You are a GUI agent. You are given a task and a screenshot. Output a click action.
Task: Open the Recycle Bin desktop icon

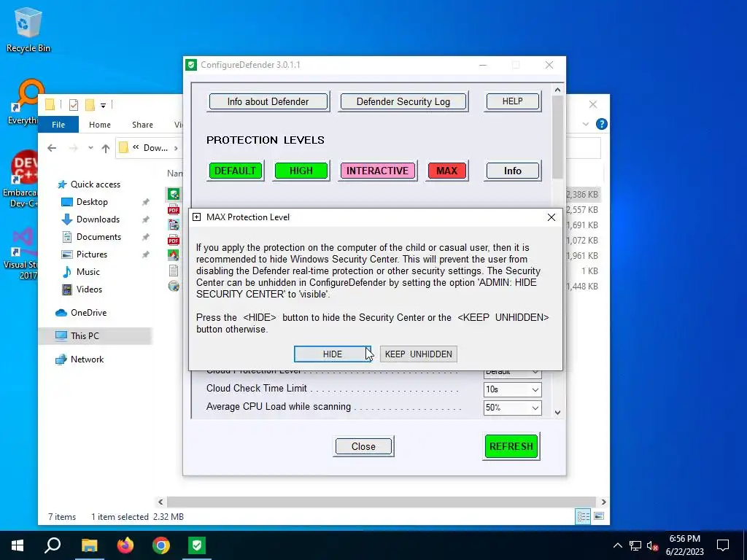(28, 31)
